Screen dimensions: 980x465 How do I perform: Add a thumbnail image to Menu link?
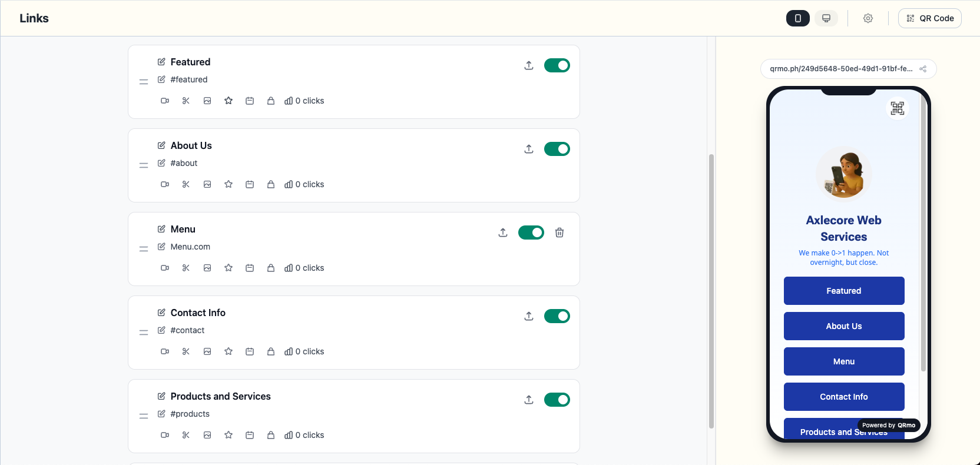[207, 268]
